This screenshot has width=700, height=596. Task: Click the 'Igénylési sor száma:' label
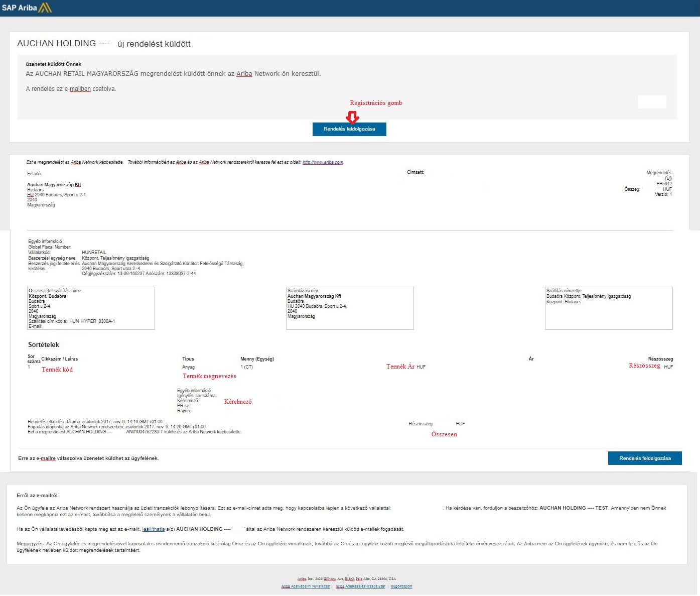coord(197,396)
